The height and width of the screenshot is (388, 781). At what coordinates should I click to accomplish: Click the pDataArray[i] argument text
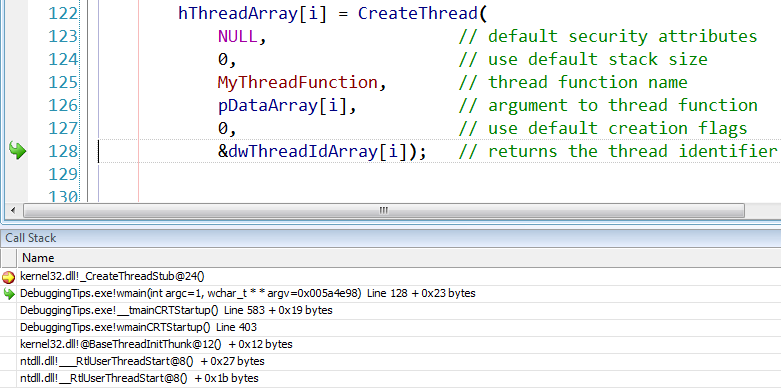[282, 106]
